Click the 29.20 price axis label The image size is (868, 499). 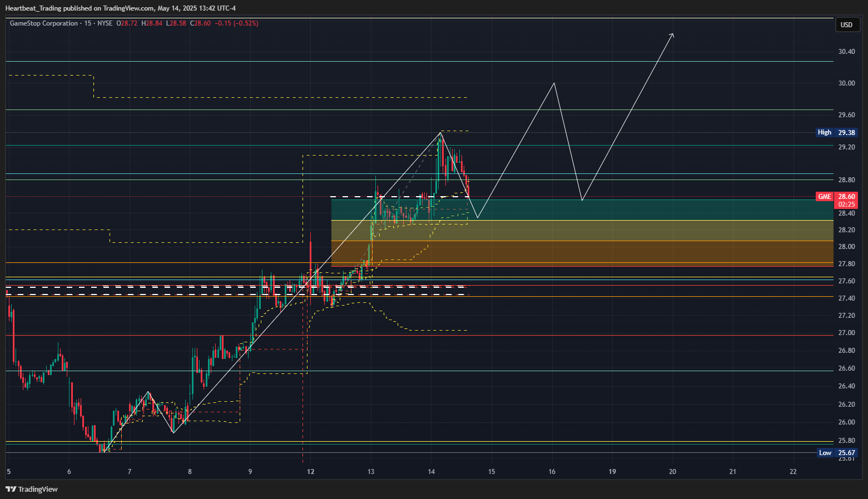(846, 147)
